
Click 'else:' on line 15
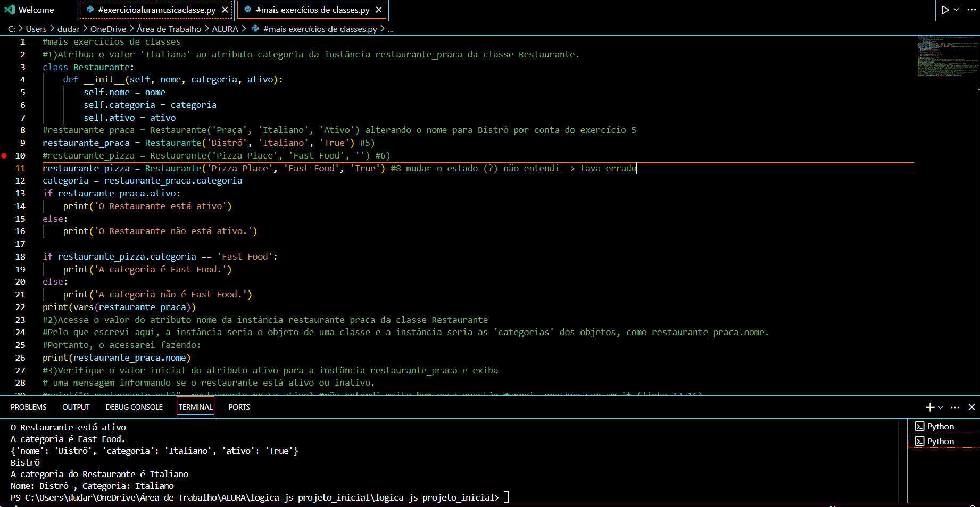(x=55, y=219)
